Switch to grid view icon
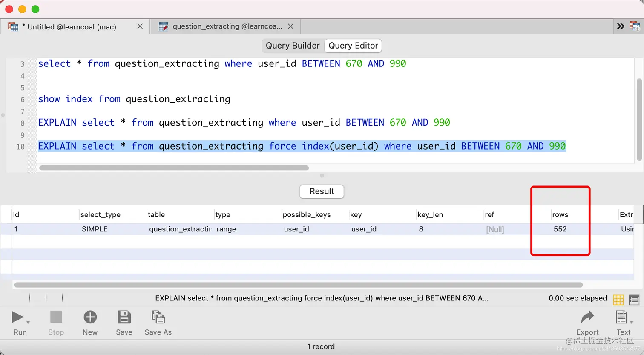Screen dimensions: 644x355 (618, 300)
